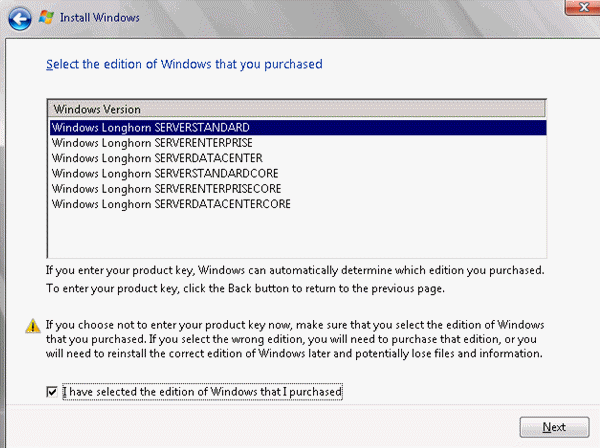Screen dimensions: 600x448
Task: Select Windows Longhorn SERVERENTERPRISECORE edition
Action: tap(298, 189)
